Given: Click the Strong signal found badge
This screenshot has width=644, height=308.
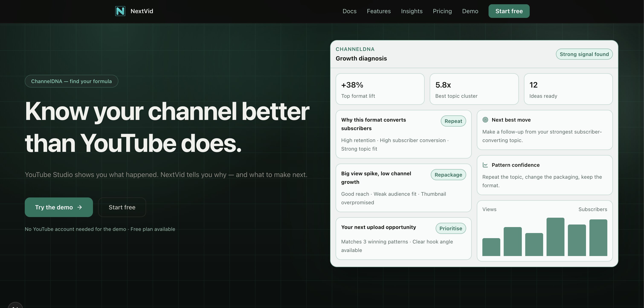Looking at the screenshot, I should [584, 54].
